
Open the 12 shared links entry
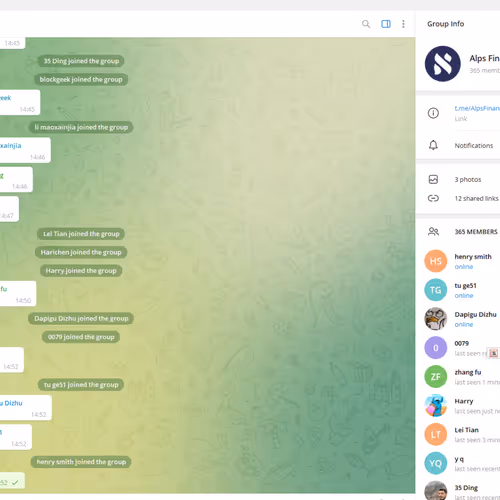[477, 198]
